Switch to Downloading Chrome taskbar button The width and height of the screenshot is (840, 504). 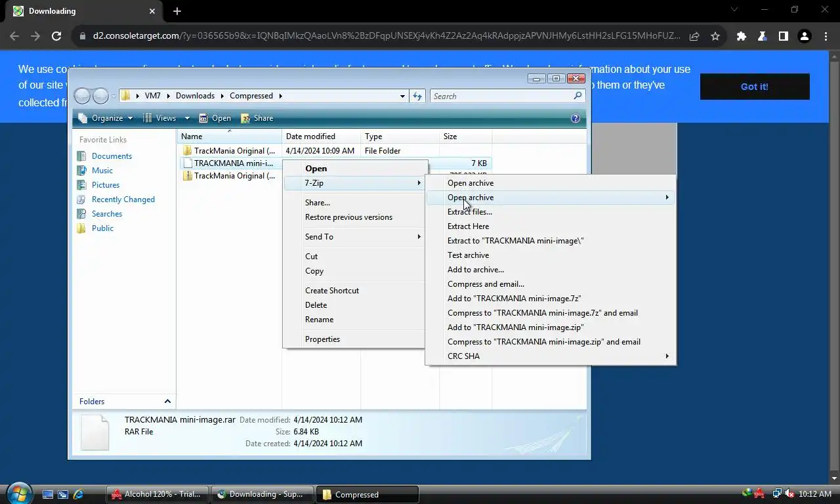262,494
